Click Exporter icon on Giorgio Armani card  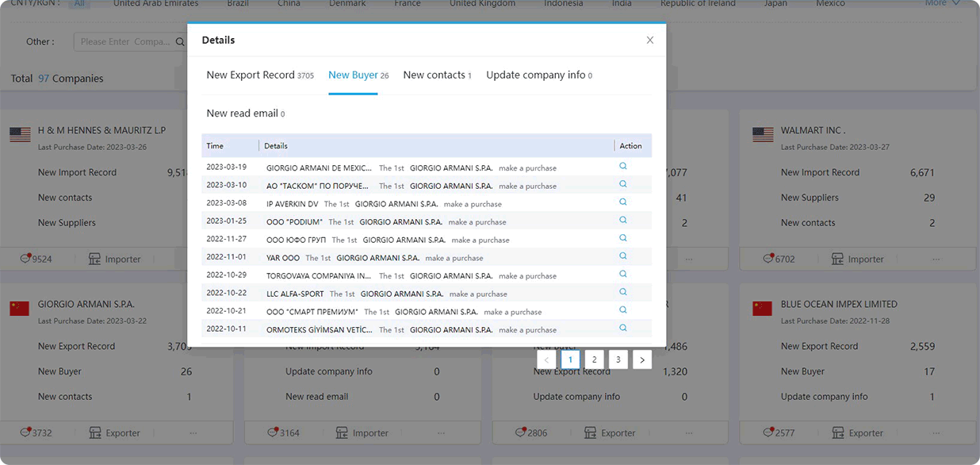[95, 432]
